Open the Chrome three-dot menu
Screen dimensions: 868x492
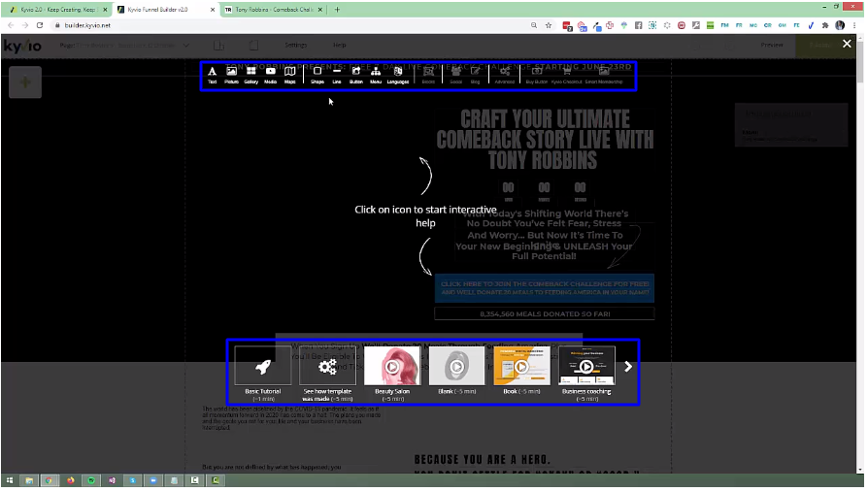(855, 25)
